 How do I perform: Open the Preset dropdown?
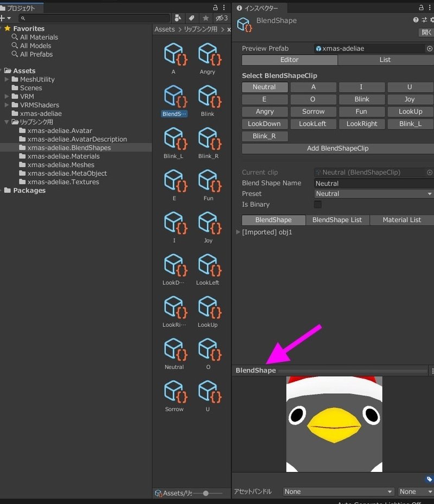tap(374, 194)
